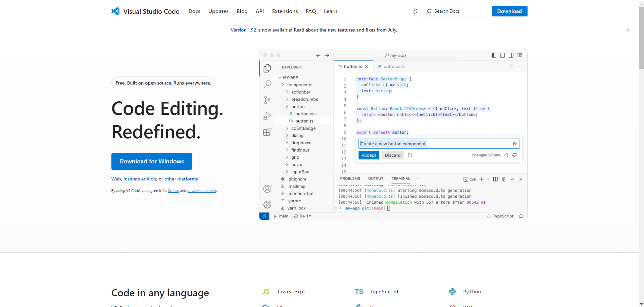Toggle the dark theme moon icon
This screenshot has width=644, height=307.
(415, 11)
